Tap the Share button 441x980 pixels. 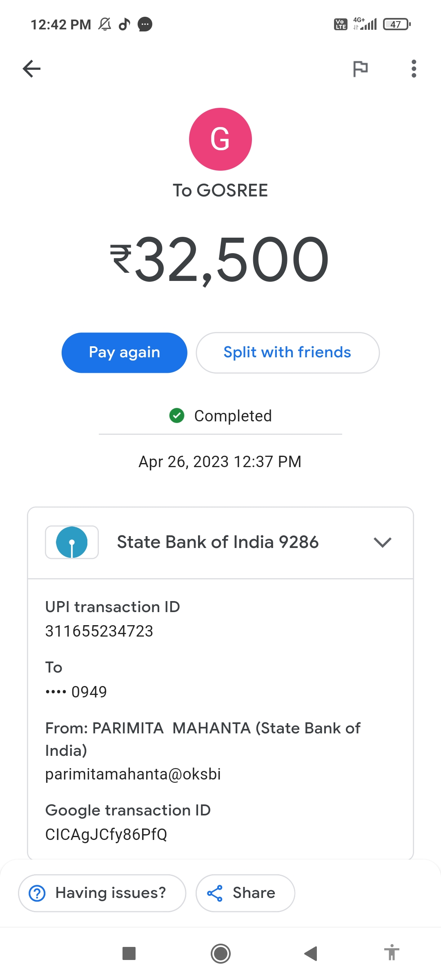(x=245, y=893)
